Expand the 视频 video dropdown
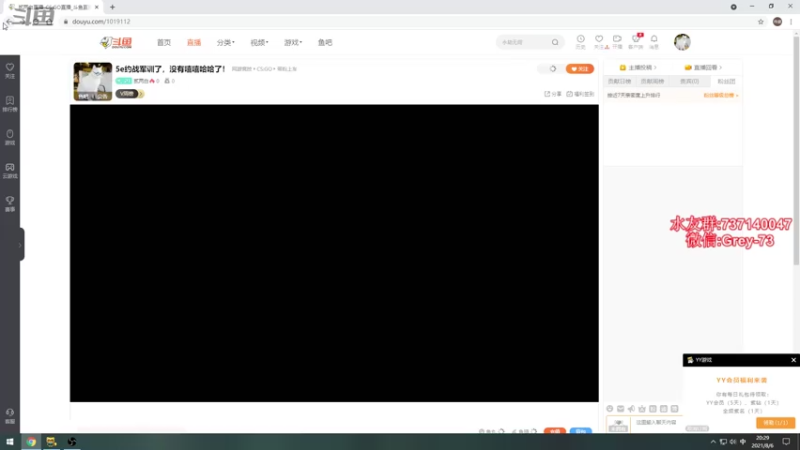800x450 pixels. coord(259,42)
